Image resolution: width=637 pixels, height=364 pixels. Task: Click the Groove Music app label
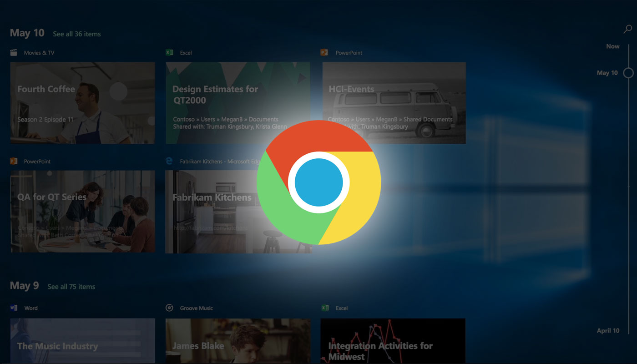click(x=196, y=308)
